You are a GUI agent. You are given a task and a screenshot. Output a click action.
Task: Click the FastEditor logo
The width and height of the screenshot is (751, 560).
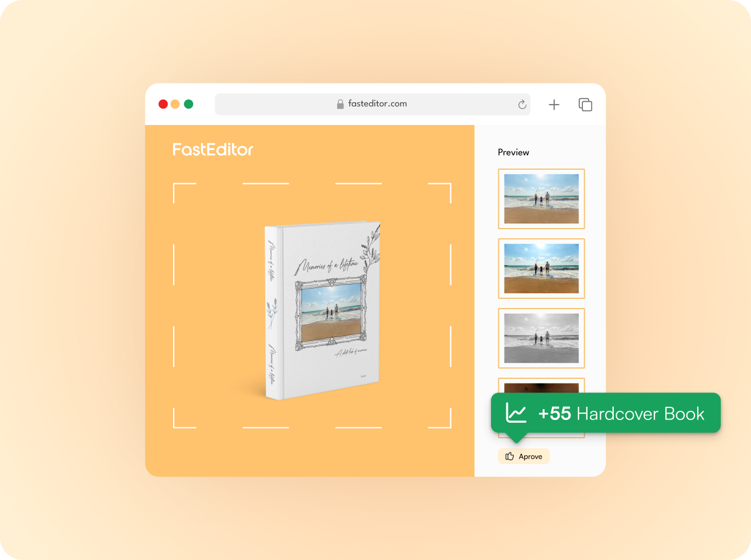(x=212, y=149)
